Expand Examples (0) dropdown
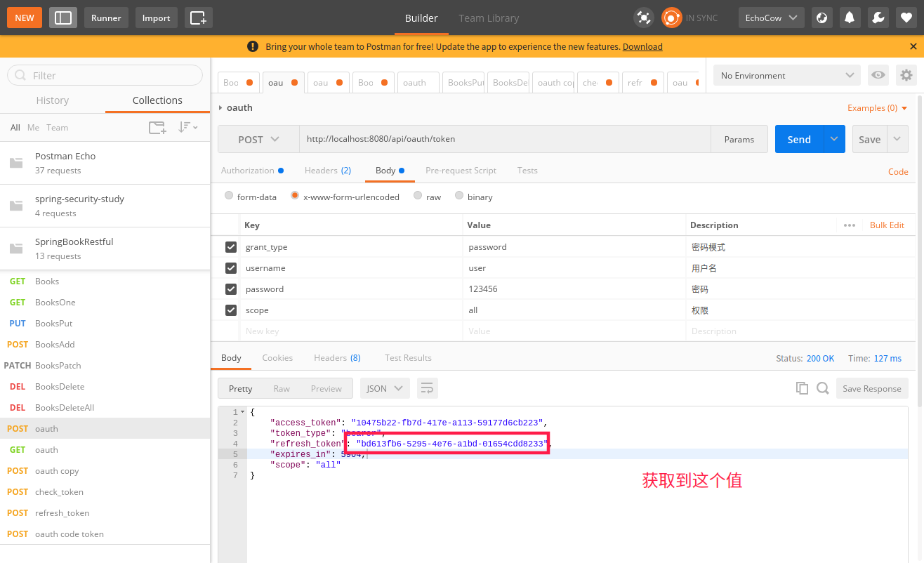 (x=878, y=108)
